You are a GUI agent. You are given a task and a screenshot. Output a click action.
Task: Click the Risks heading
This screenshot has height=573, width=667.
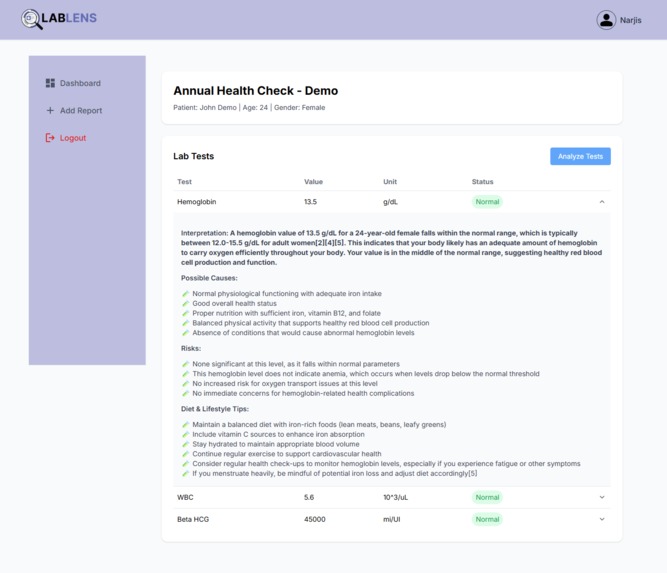tap(191, 348)
